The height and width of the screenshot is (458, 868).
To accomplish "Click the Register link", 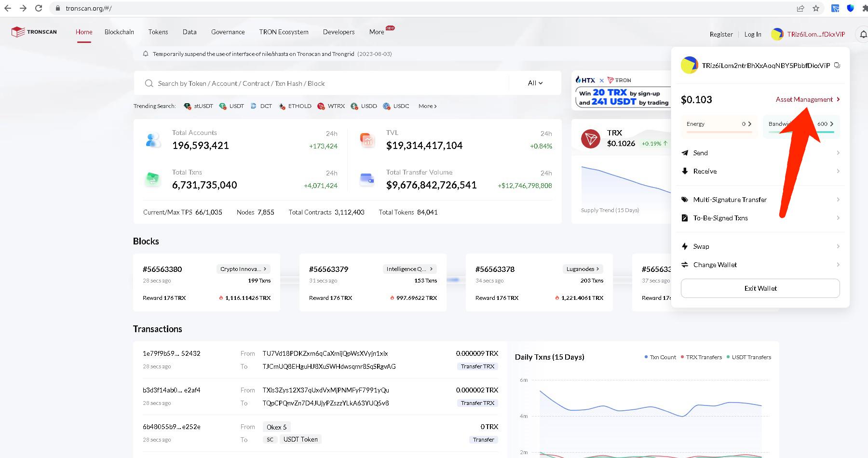I will click(x=721, y=34).
